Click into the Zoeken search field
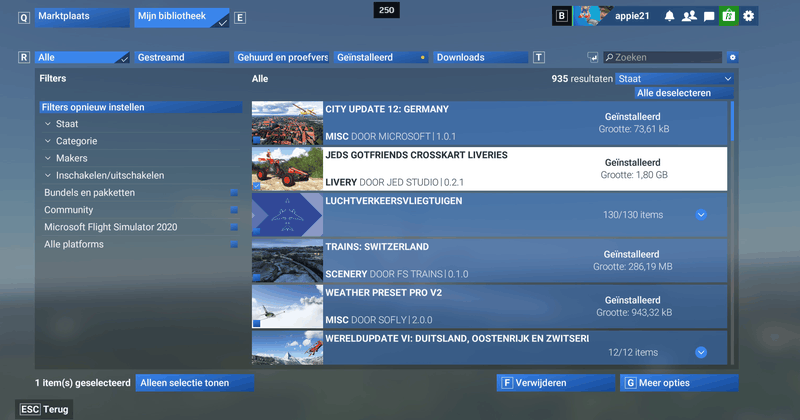 pyautogui.click(x=662, y=57)
